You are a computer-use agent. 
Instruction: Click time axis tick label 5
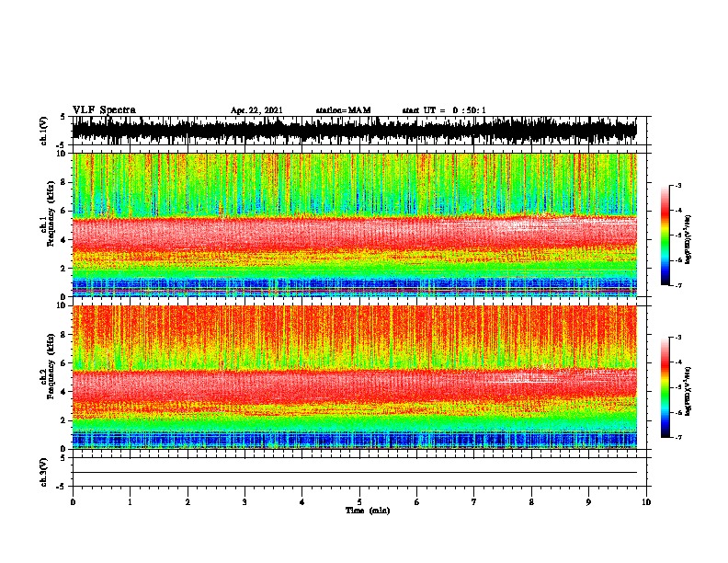[359, 502]
